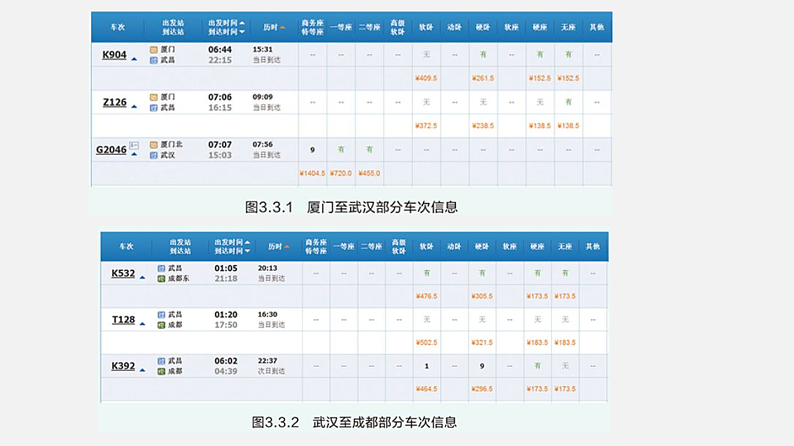Click origin-station icon for 厦门 in K904 row
794x446 pixels.
[153, 50]
